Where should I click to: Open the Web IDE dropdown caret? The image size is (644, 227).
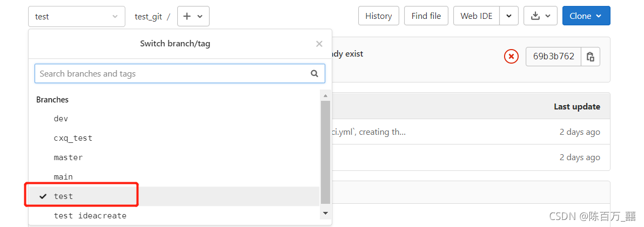click(x=509, y=16)
